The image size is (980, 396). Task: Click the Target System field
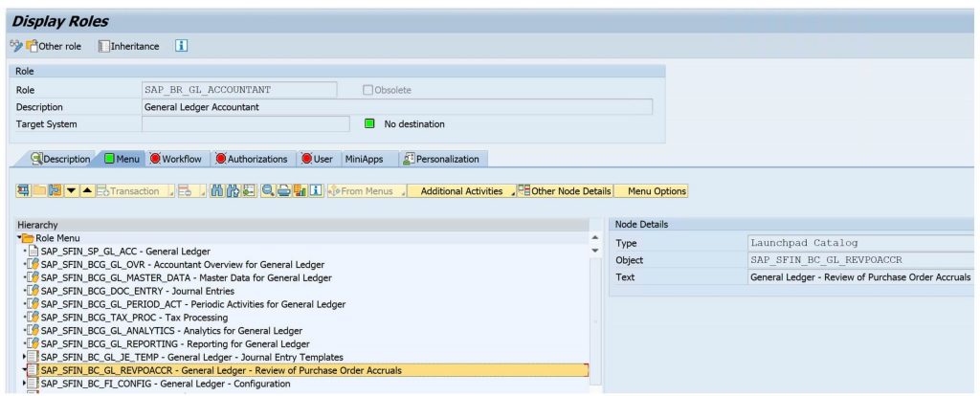click(x=246, y=123)
